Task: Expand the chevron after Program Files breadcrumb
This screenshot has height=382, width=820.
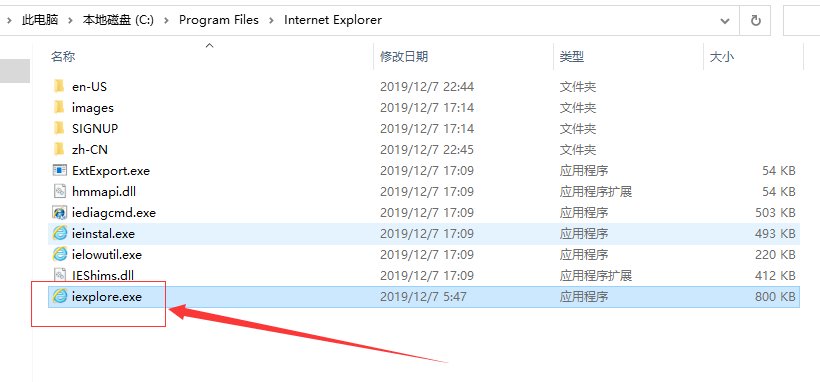Action: [271, 20]
